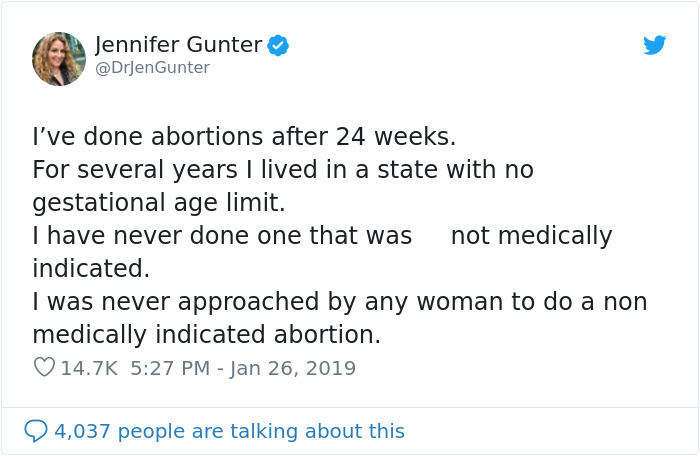This screenshot has width=700, height=456.
Task: Click the Jan 26, 2019 date
Action: [x=293, y=368]
